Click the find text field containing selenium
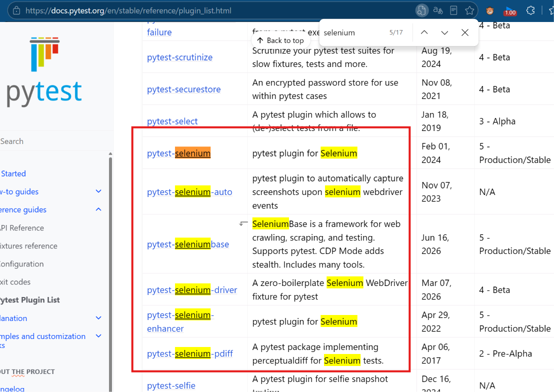The height and width of the screenshot is (392, 554). [353, 32]
